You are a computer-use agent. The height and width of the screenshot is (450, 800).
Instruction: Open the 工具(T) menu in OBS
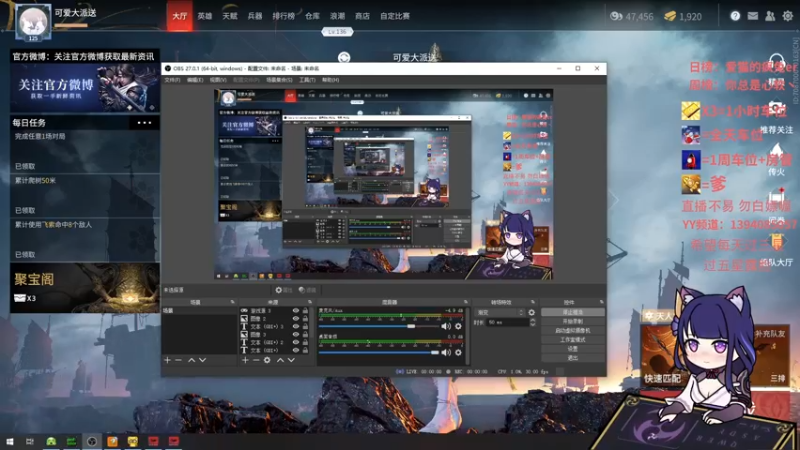pos(307,80)
